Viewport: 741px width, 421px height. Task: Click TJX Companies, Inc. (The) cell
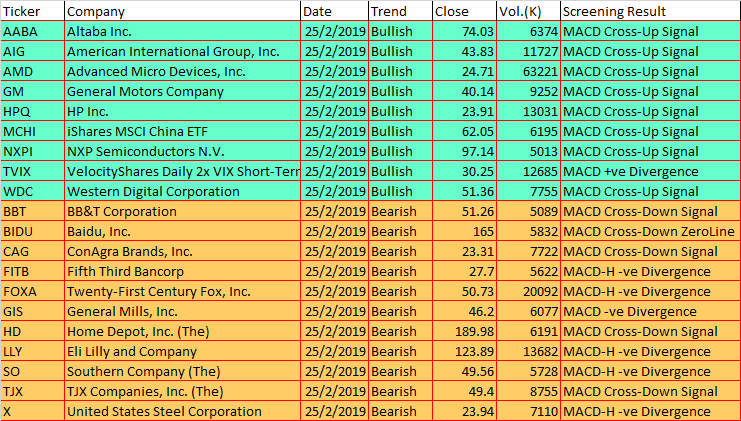coord(182,391)
